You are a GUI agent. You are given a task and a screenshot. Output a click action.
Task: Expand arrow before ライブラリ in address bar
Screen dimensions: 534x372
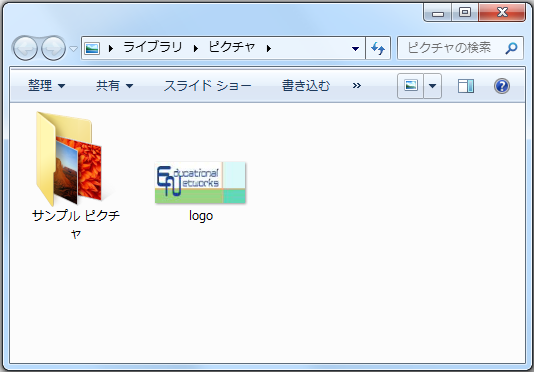pos(111,49)
